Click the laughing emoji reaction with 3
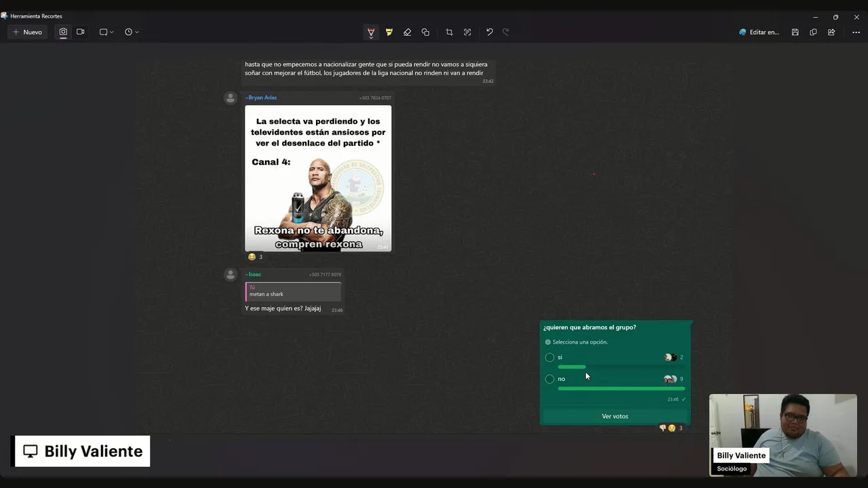Viewport: 868px width, 488px height. 256,257
